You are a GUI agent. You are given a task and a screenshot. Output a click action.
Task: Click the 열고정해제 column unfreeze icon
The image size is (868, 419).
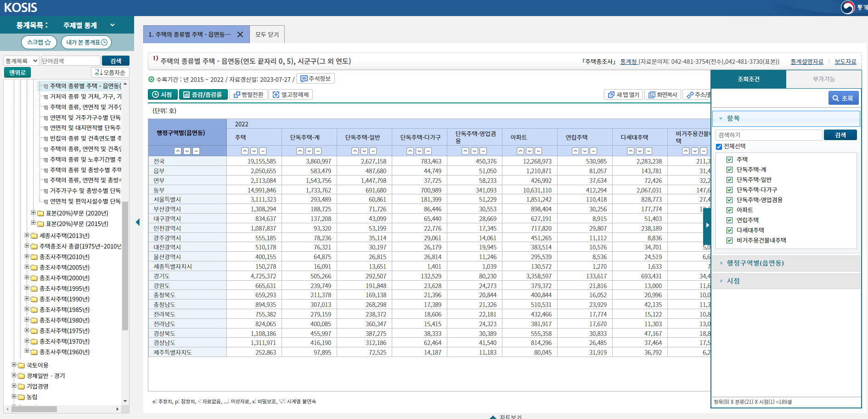pos(291,94)
